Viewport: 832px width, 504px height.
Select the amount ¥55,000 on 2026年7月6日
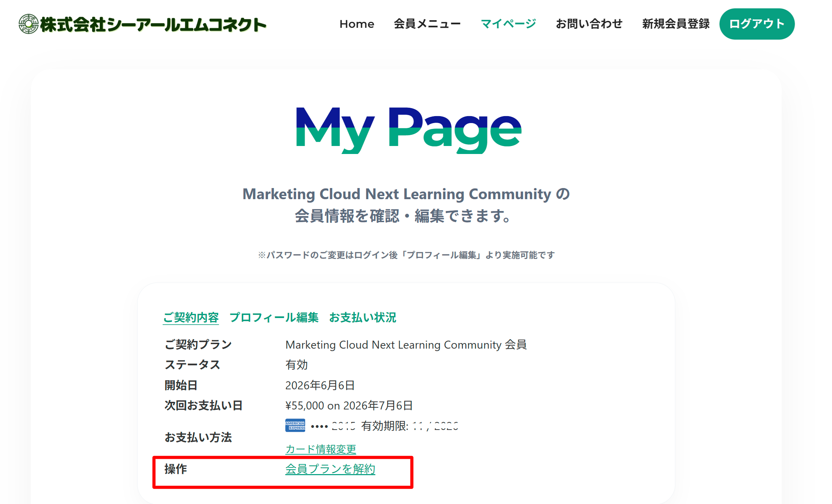[x=349, y=405]
